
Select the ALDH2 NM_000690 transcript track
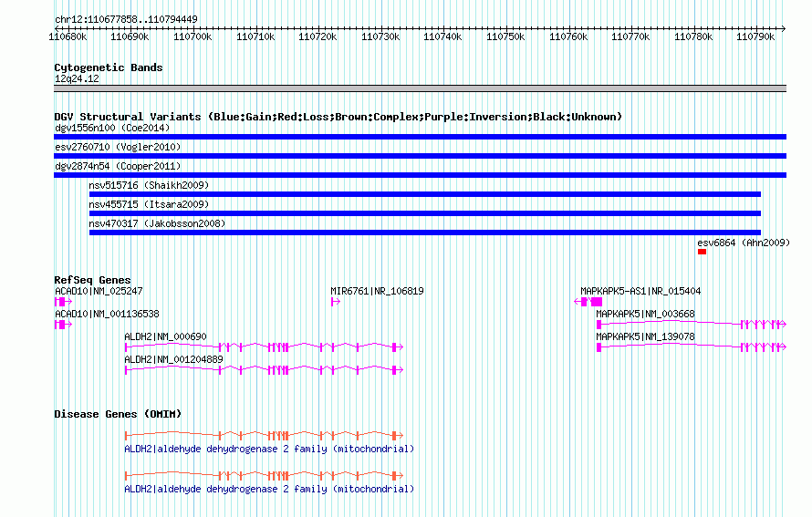264,347
